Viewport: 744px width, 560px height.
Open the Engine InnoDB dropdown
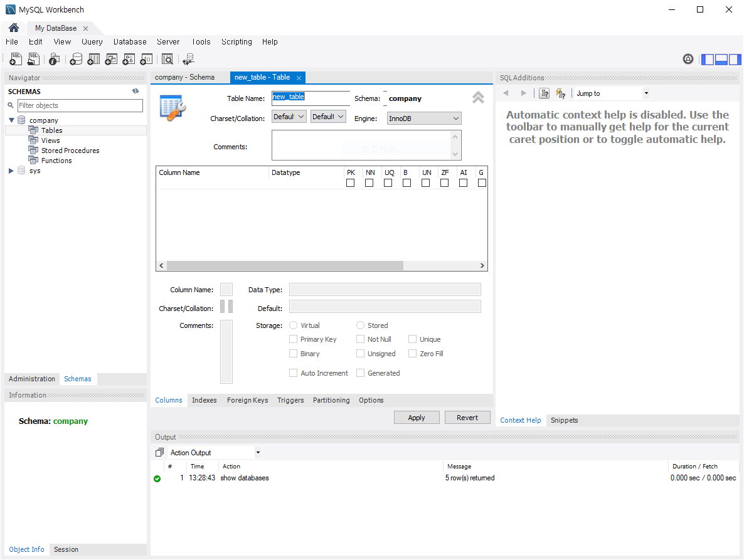coord(424,119)
